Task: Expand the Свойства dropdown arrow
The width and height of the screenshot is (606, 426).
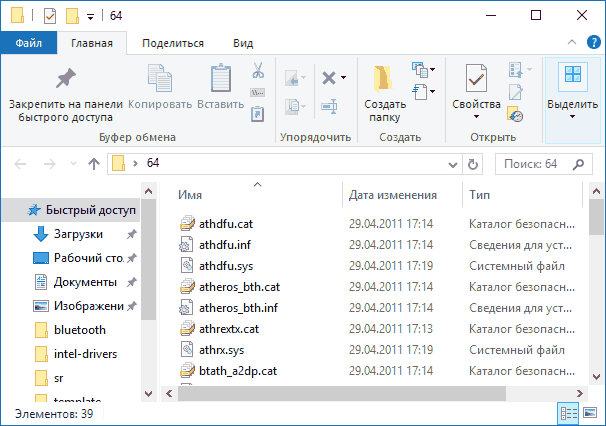Action: click(x=476, y=116)
